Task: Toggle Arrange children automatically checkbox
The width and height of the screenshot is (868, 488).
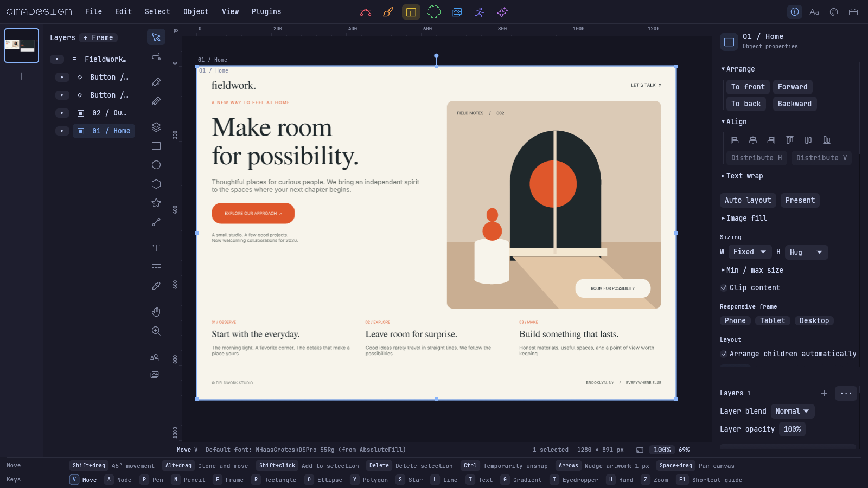Action: (x=723, y=354)
